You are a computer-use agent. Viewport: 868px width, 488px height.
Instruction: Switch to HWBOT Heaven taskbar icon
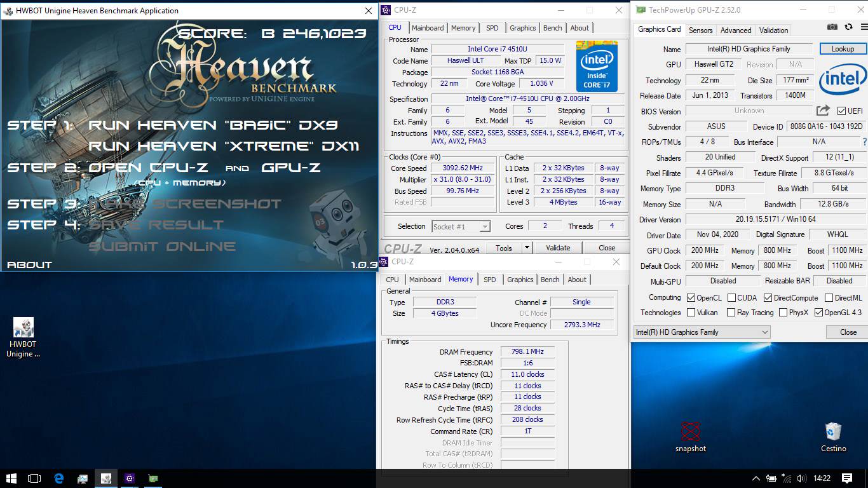point(106,478)
